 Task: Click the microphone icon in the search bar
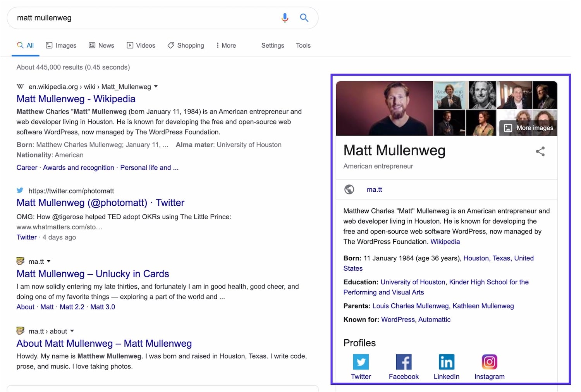(285, 18)
